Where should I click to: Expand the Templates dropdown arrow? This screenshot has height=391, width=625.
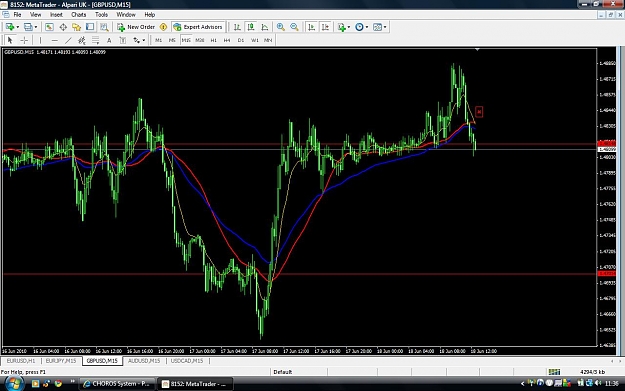(385, 27)
